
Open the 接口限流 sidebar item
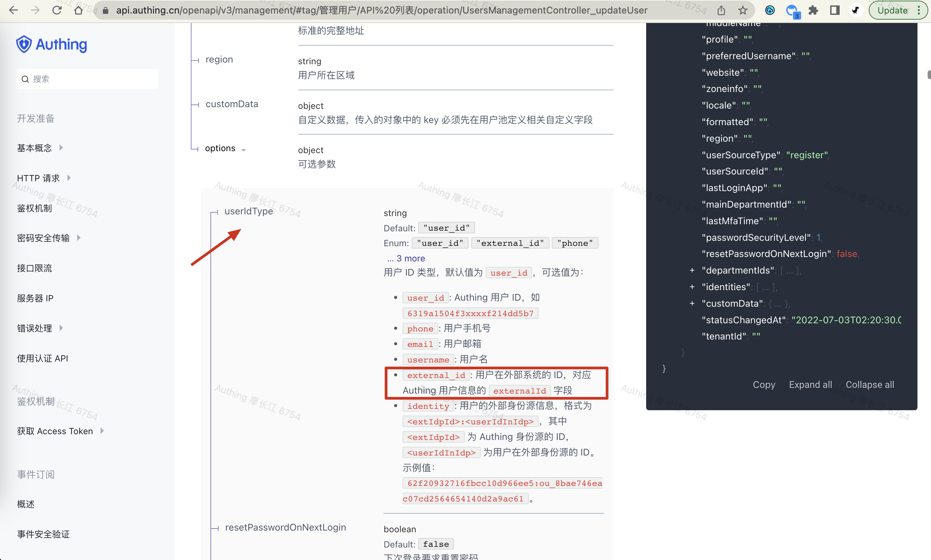click(x=35, y=268)
